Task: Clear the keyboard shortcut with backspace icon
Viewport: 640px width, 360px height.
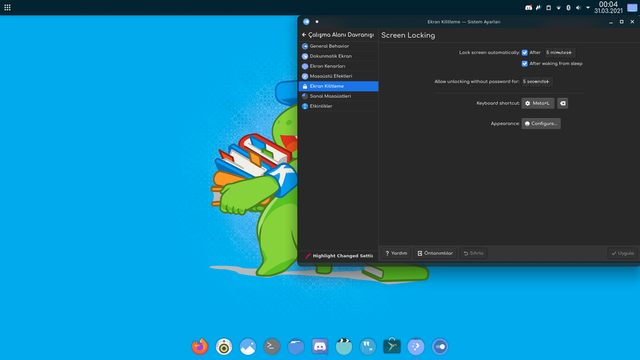Action: [x=562, y=103]
